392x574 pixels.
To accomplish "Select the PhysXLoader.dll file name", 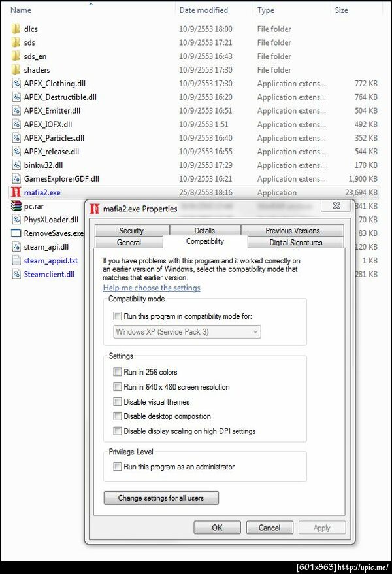I will (x=51, y=220).
